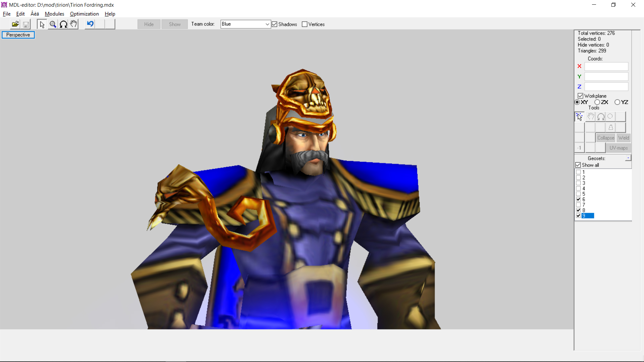This screenshot has width=644, height=362.
Task: Open the Àèä menu
Action: tap(35, 14)
